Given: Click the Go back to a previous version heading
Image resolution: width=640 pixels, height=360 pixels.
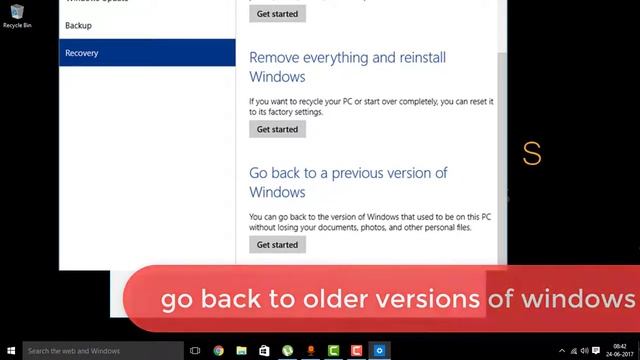Looking at the screenshot, I should pos(348,182).
